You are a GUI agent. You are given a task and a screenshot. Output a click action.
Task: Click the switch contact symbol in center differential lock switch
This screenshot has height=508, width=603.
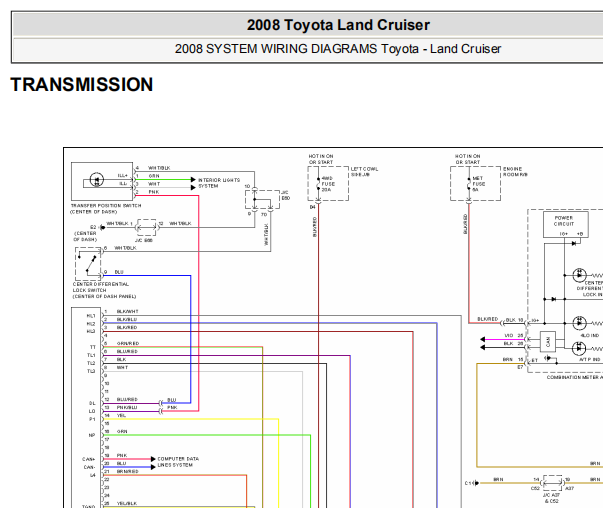click(x=88, y=263)
